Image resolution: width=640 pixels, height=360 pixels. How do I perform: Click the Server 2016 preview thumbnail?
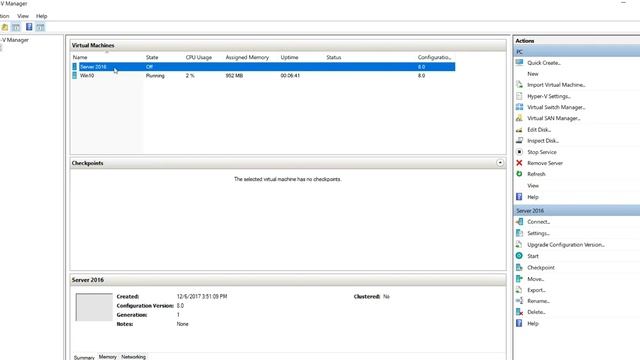point(94,307)
